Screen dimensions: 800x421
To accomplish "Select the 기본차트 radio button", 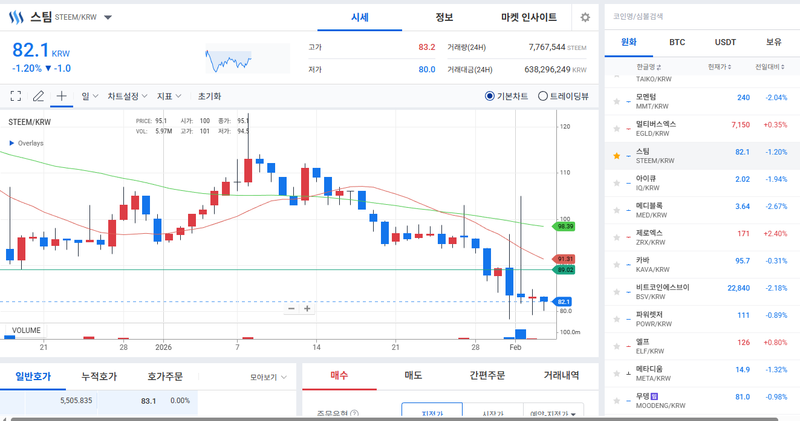I will (x=489, y=97).
